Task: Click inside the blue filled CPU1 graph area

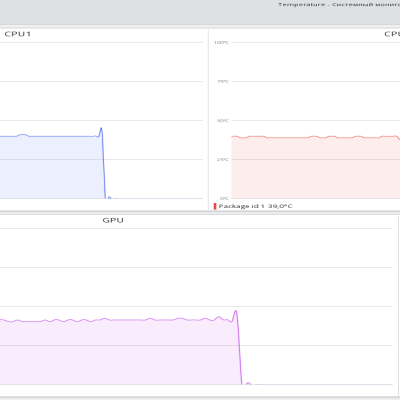Action: pyautogui.click(x=50, y=167)
